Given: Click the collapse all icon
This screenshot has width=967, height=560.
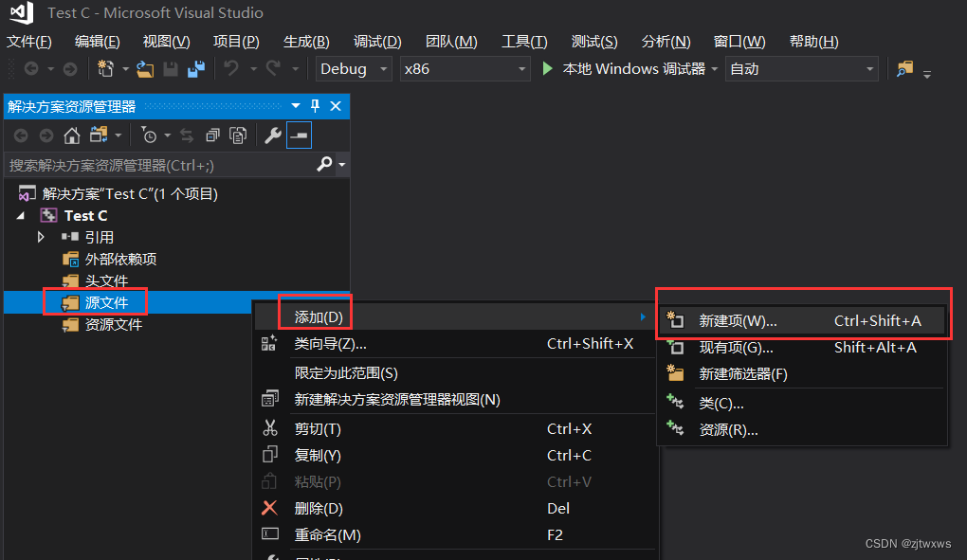Looking at the screenshot, I should (212, 135).
